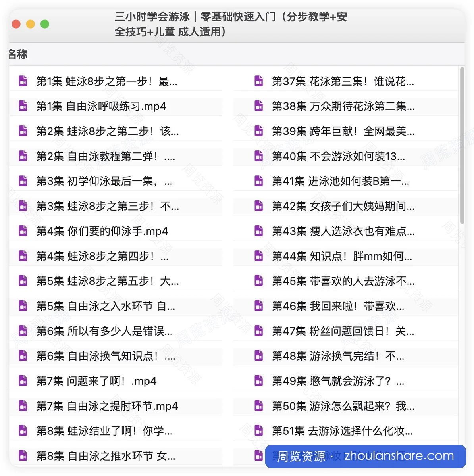The width and height of the screenshot is (474, 476).
Task: Click the file icon beside 第7集 自由泳之提肘环节.mp4
Action: coord(23,406)
